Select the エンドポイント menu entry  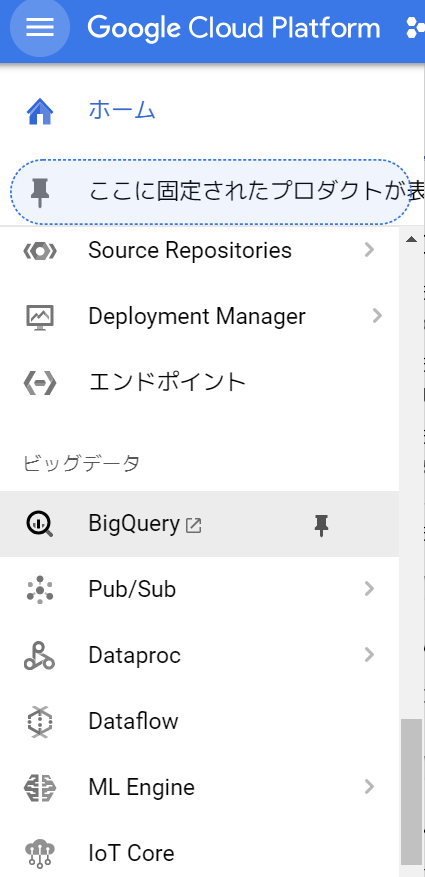click(200, 383)
